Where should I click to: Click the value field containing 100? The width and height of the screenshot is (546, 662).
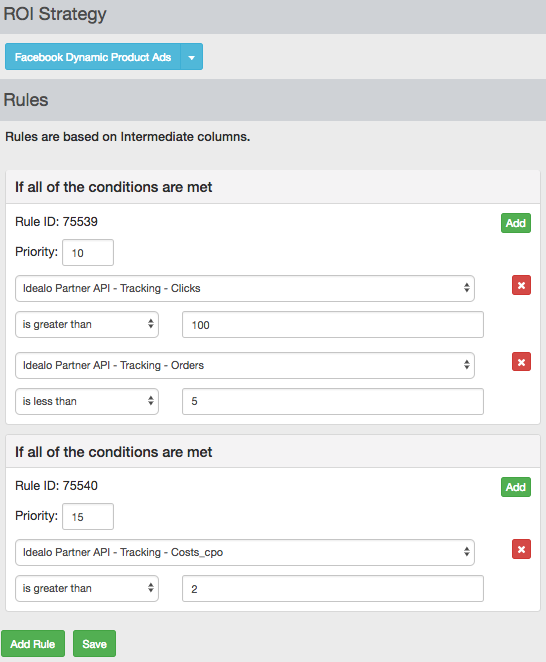[333, 325]
